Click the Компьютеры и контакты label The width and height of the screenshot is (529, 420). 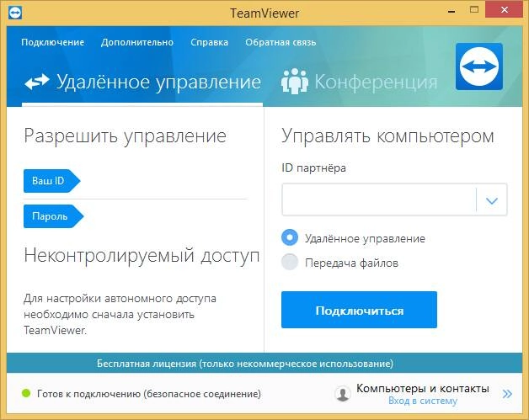point(423,388)
